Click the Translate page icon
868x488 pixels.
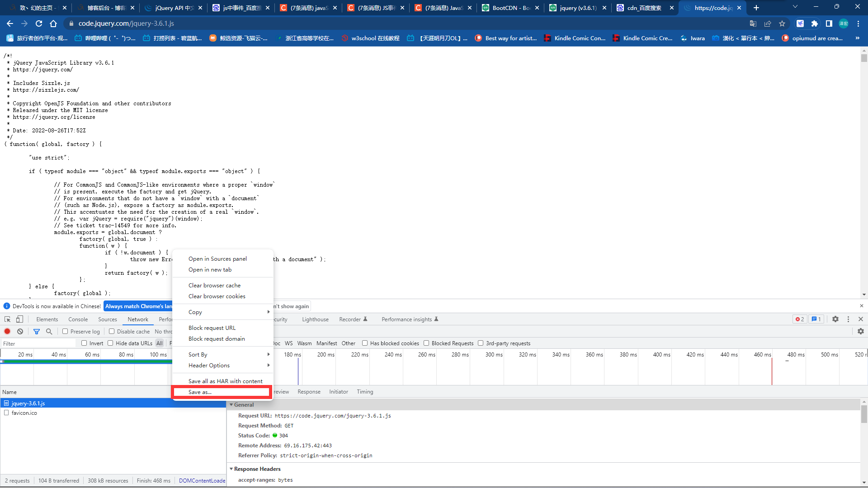click(753, 23)
